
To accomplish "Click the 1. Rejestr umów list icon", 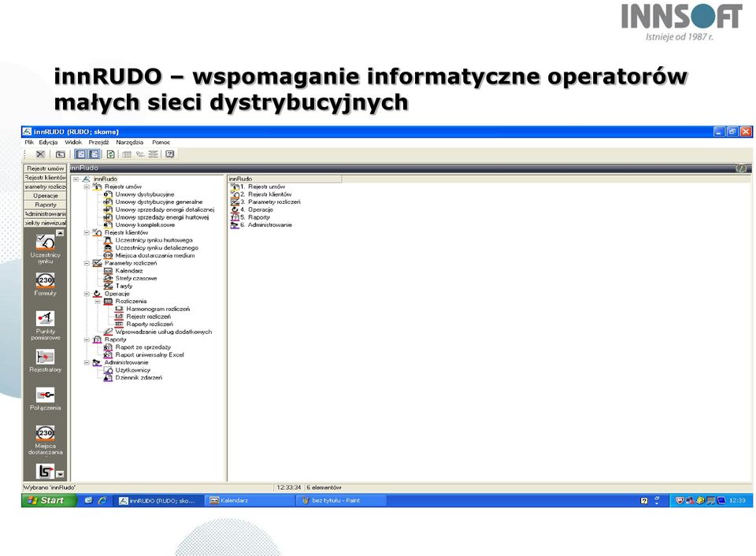I will pos(235,187).
